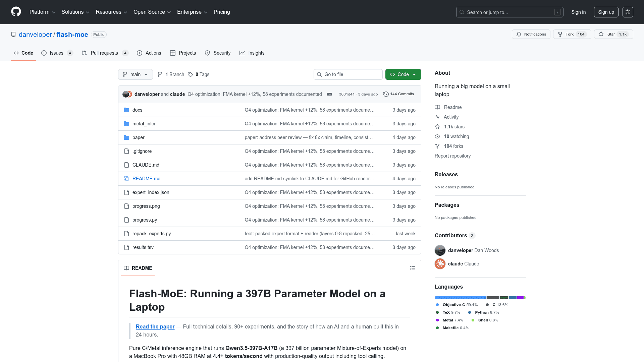Viewport: 644px width, 362px height.
Task: Switch to the Pull requests tab
Action: [x=104, y=53]
